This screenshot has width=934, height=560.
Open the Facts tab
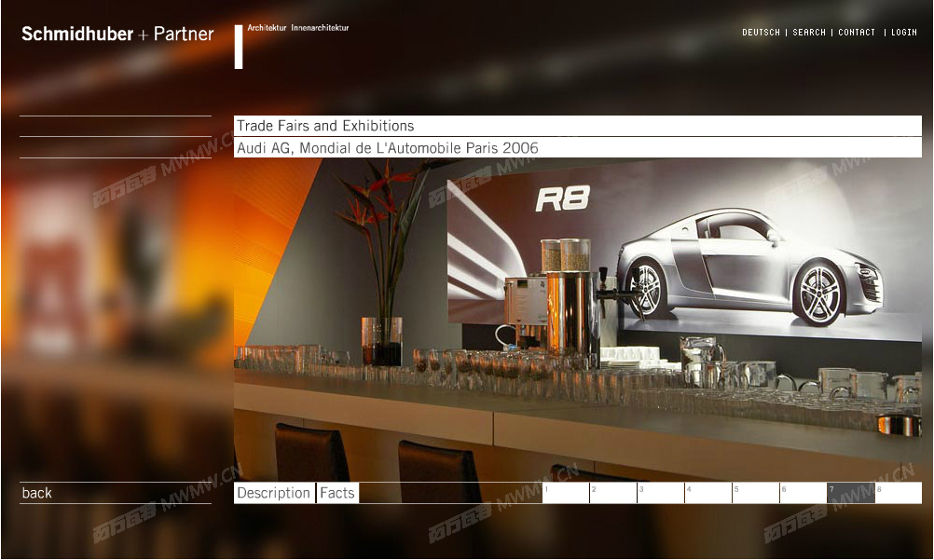coord(337,493)
